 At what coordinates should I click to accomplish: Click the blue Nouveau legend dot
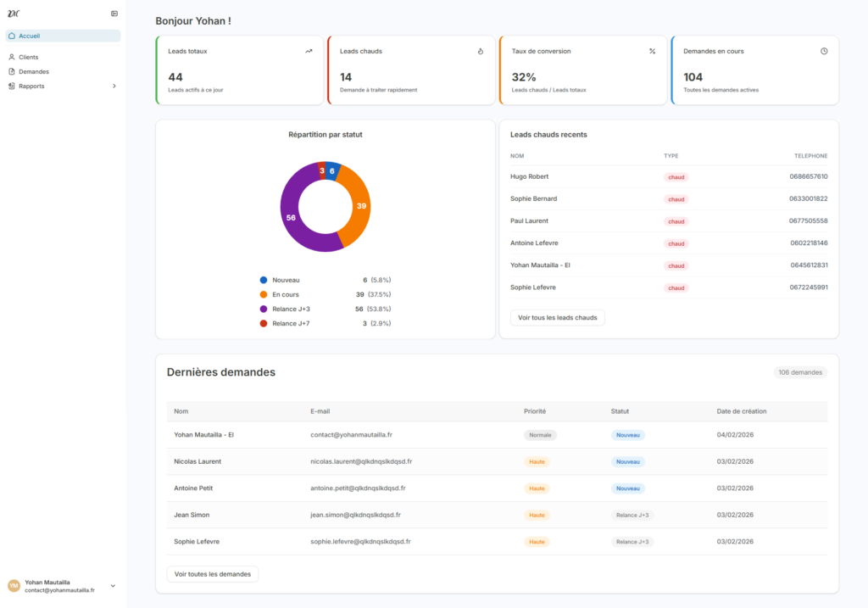click(x=264, y=280)
